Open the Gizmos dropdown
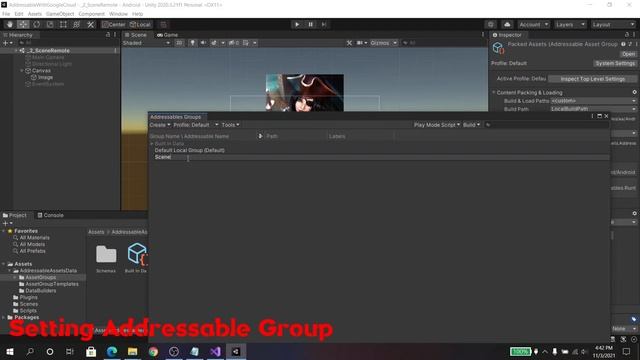Image resolution: width=640 pixels, height=360 pixels. coord(383,43)
